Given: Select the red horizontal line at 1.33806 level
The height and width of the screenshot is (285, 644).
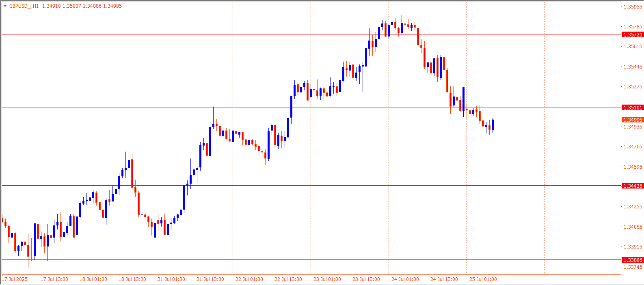Looking at the screenshot, I should point(311,260).
